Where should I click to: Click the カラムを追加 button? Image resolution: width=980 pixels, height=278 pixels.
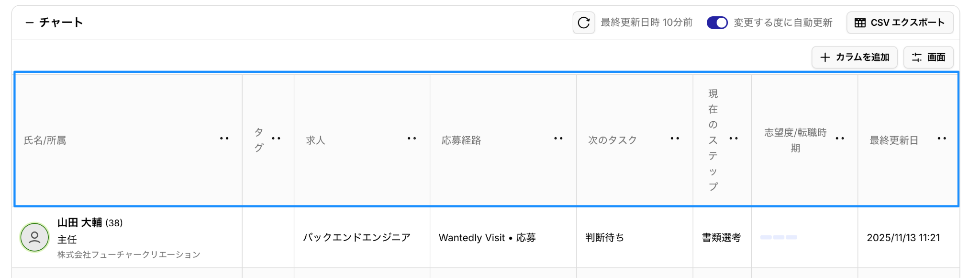[x=854, y=58]
